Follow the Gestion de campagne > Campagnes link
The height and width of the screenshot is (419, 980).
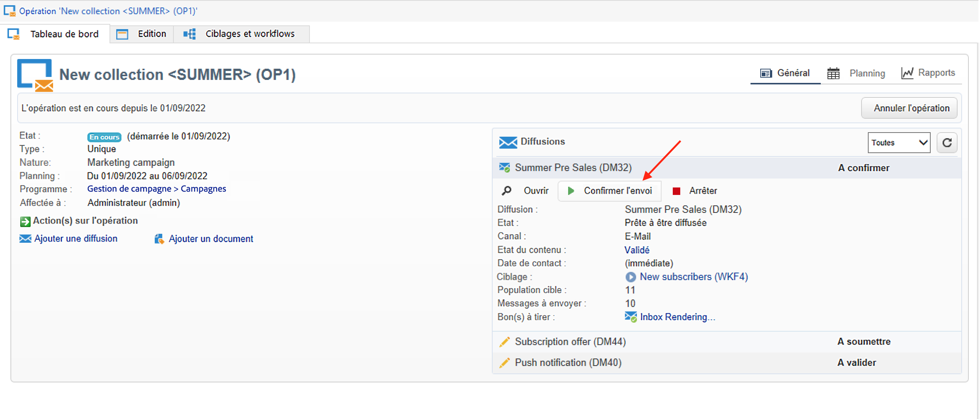point(156,189)
